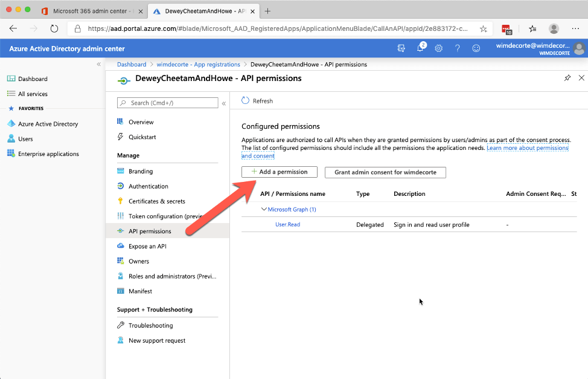The image size is (588, 379).
Task: Open the Quickstart menu item
Action: [x=142, y=137]
